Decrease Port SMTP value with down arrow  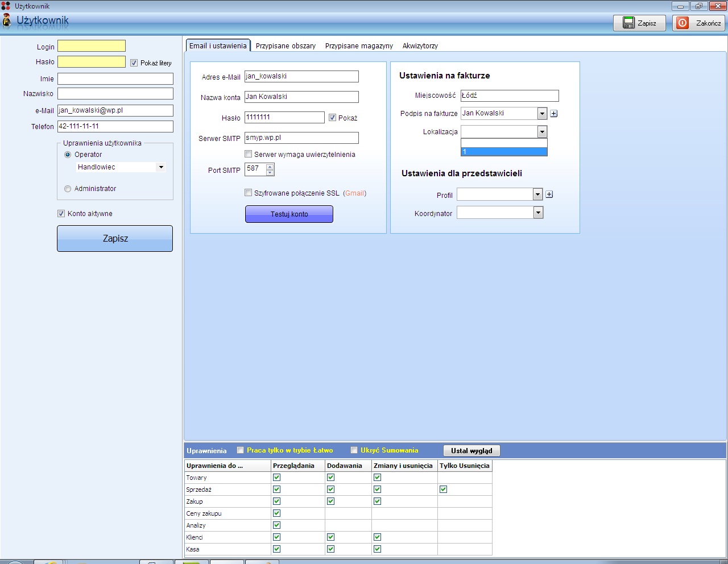(x=270, y=172)
